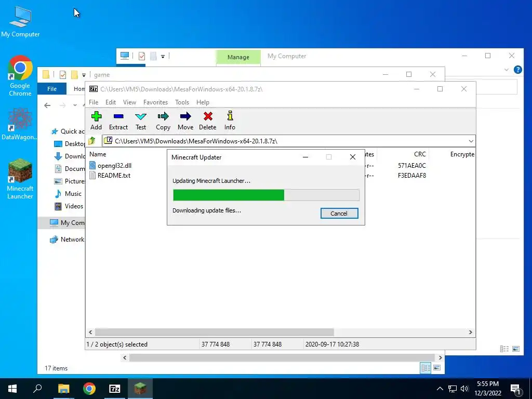Switch game window to large icons view

pyautogui.click(x=437, y=368)
